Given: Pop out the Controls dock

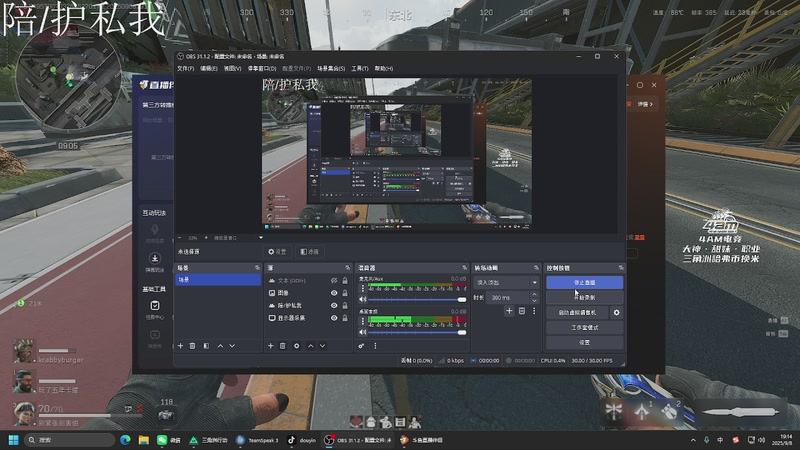Looking at the screenshot, I should [x=621, y=268].
